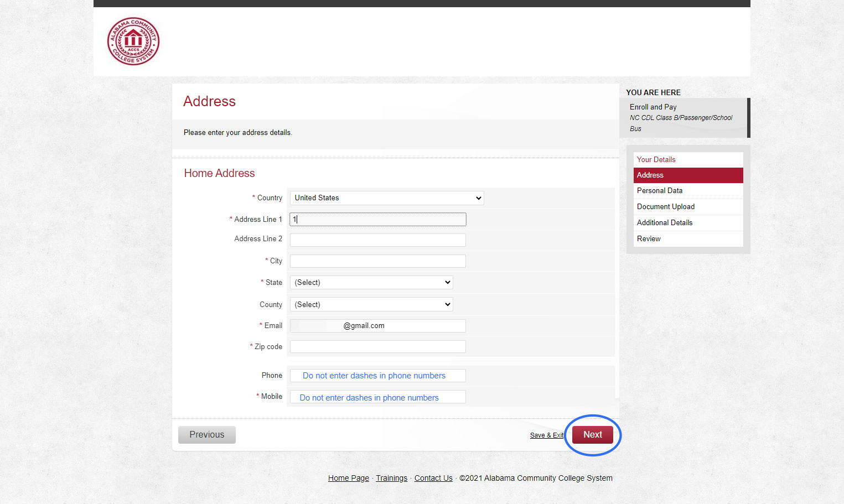Click the Home Address section heading
Image resolution: width=844 pixels, height=504 pixels.
220,173
